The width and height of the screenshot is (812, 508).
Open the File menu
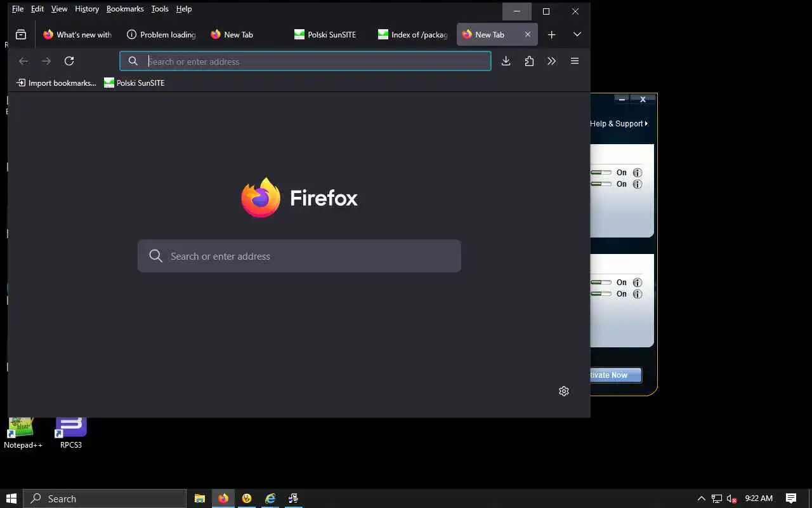[18, 9]
